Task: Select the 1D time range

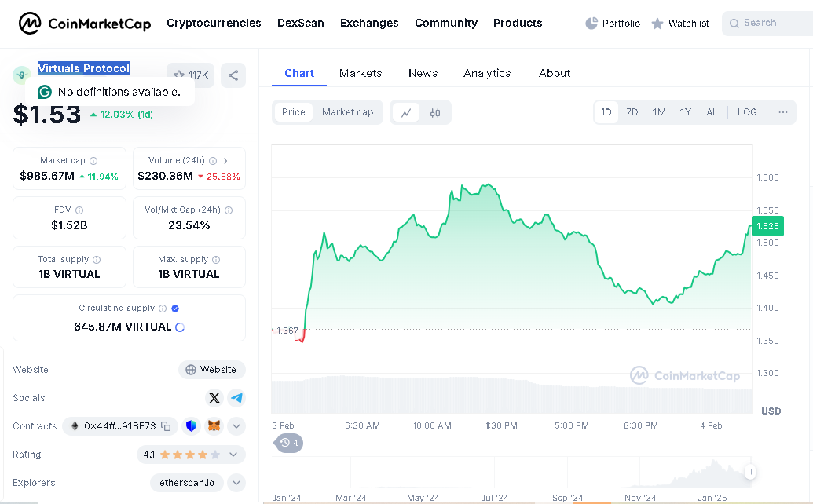Action: point(606,112)
